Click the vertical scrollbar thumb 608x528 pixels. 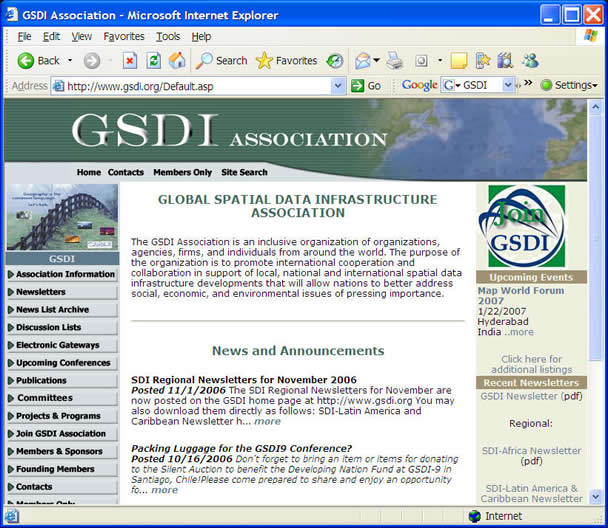pos(596,237)
